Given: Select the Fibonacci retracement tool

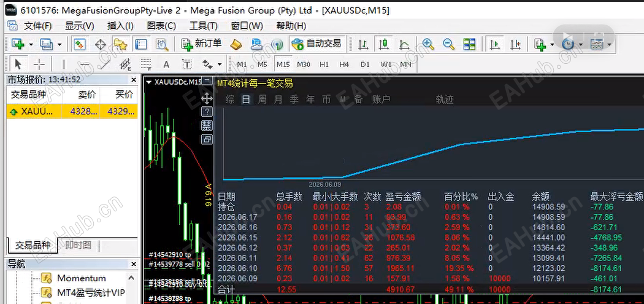Looking at the screenshot, I should (146, 64).
